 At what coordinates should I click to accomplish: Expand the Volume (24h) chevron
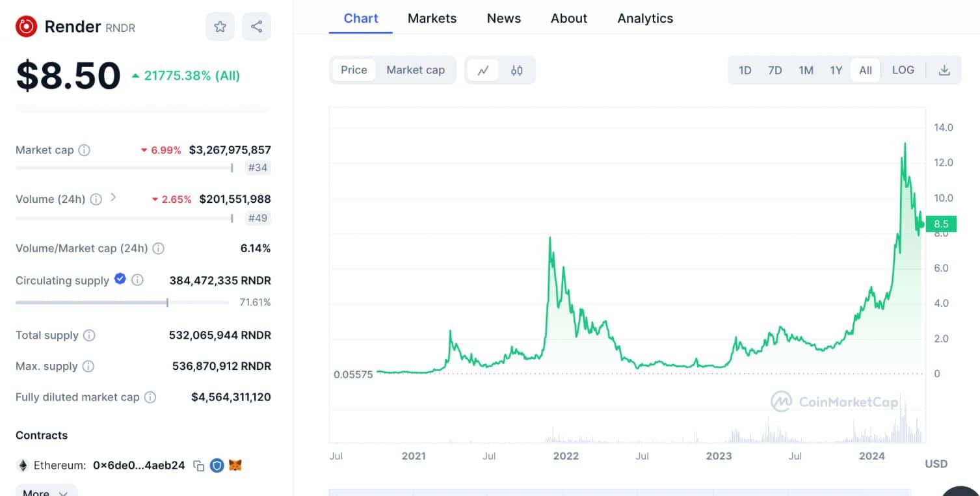coord(113,197)
